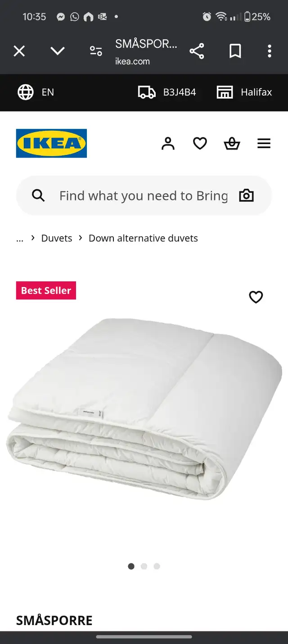Tap the magnifying glass search icon
288x644 pixels.
(38, 195)
